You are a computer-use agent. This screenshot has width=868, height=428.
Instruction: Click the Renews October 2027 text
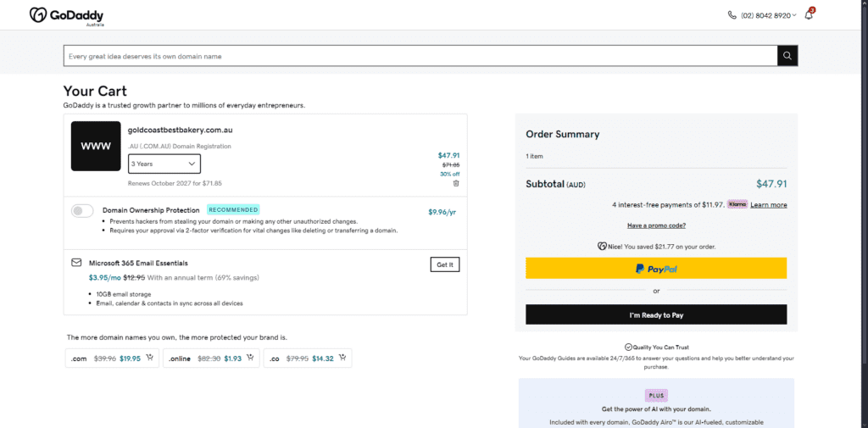(x=175, y=183)
